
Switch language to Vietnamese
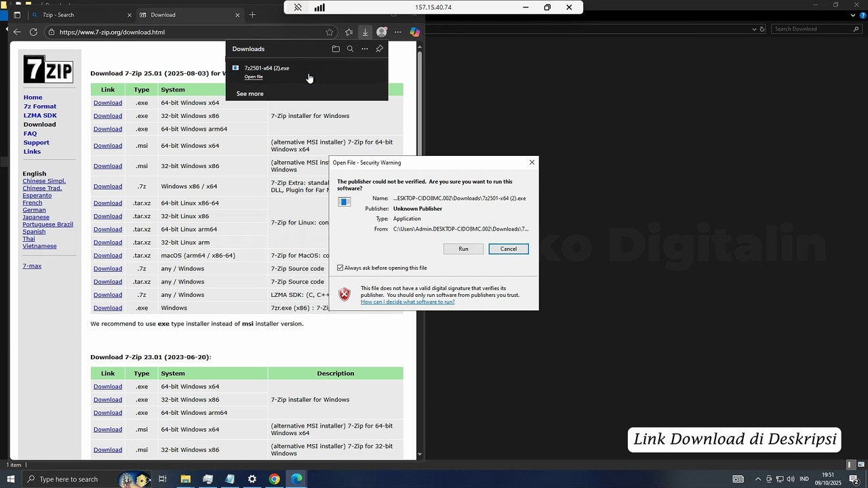click(39, 246)
